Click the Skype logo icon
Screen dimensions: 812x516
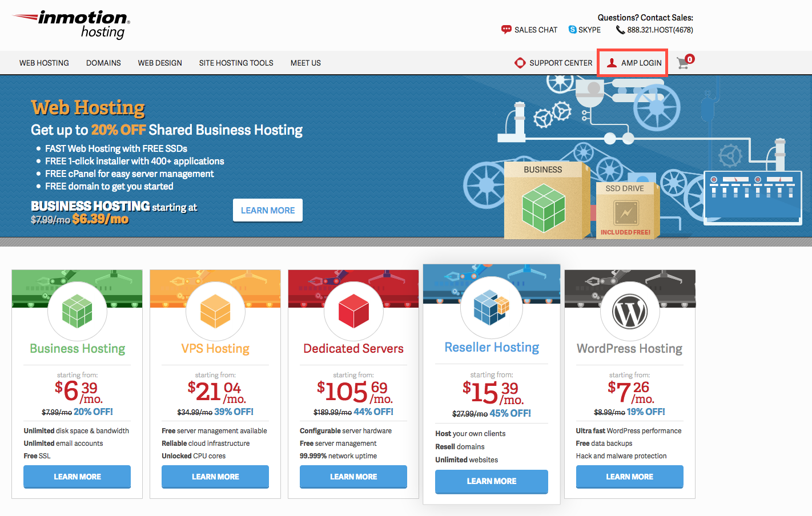point(572,30)
